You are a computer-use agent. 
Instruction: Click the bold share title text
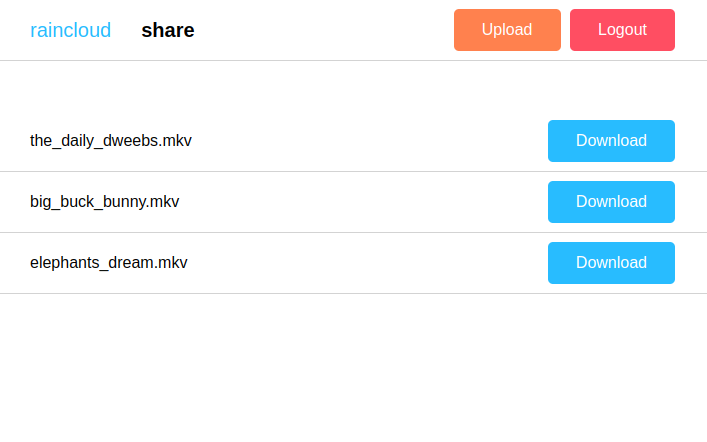tap(168, 30)
